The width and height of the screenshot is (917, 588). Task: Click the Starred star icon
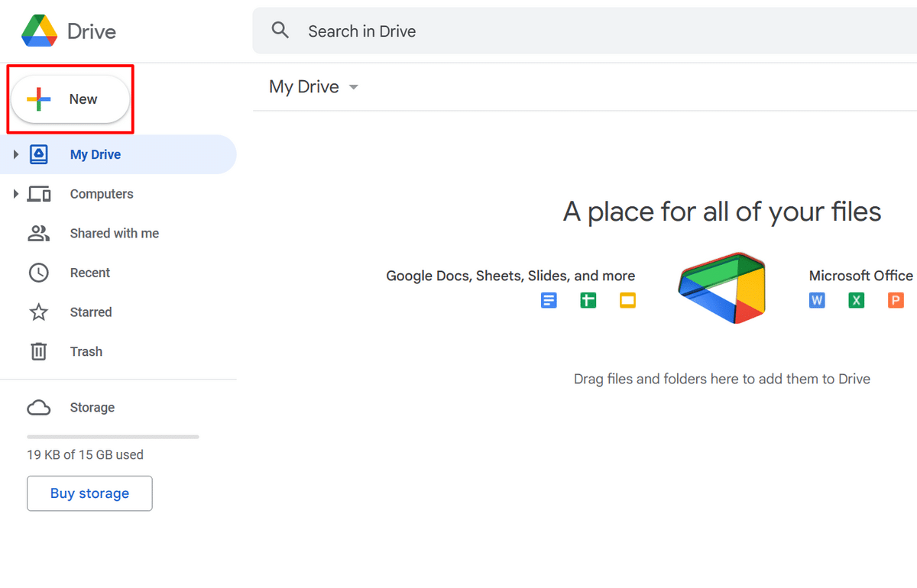(x=39, y=312)
